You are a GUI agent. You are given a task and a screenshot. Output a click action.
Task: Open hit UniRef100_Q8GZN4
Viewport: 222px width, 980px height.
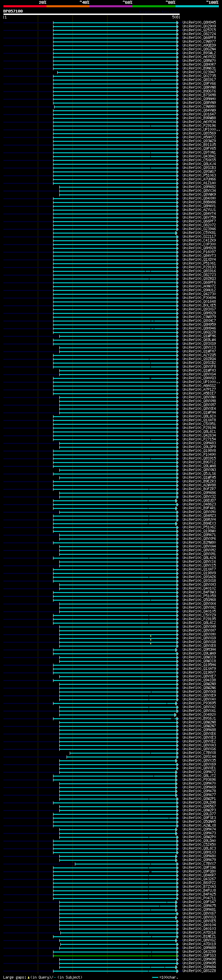(199, 49)
